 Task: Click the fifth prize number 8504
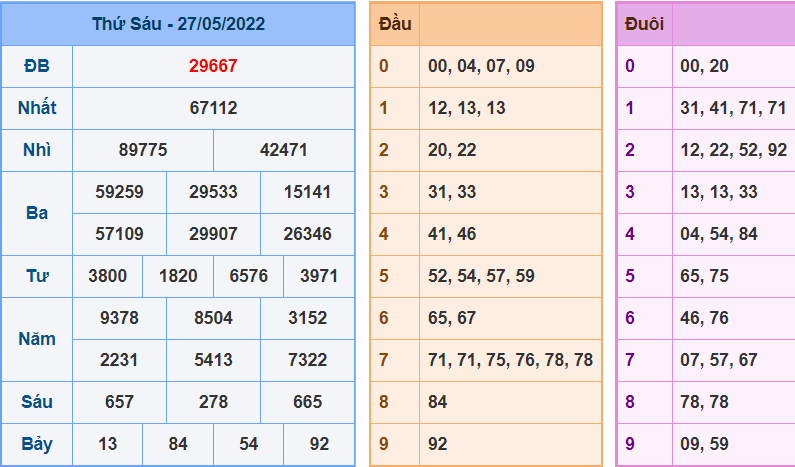point(213,318)
